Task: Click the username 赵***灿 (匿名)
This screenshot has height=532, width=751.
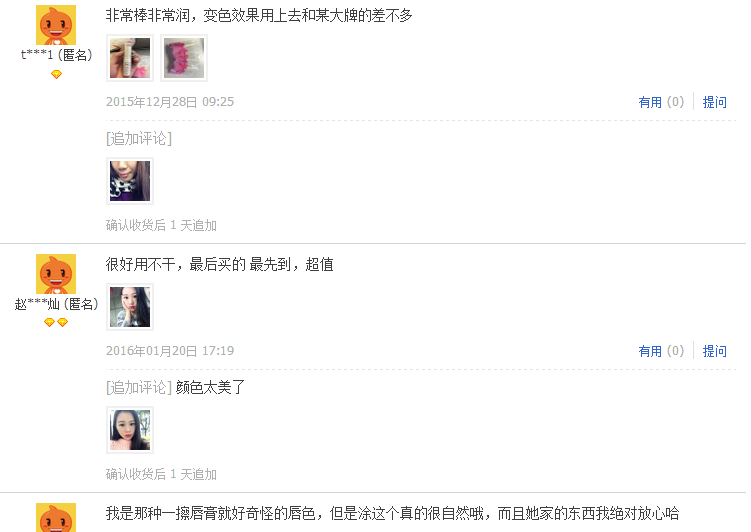Action: [57, 304]
